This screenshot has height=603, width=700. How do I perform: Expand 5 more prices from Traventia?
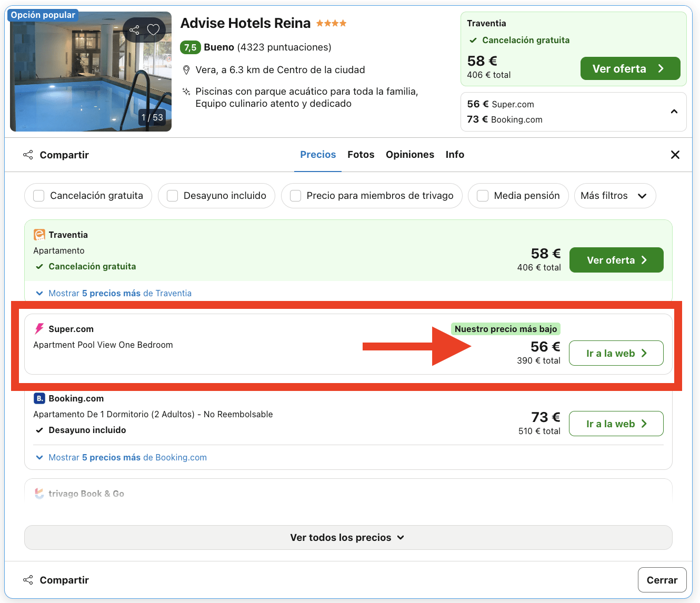[112, 293]
